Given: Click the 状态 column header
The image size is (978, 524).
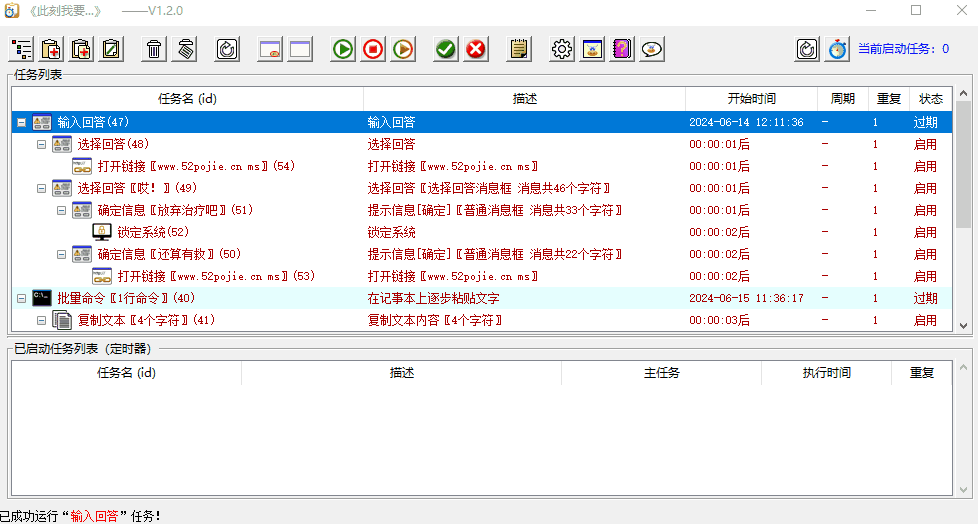Looking at the screenshot, I should (931, 99).
